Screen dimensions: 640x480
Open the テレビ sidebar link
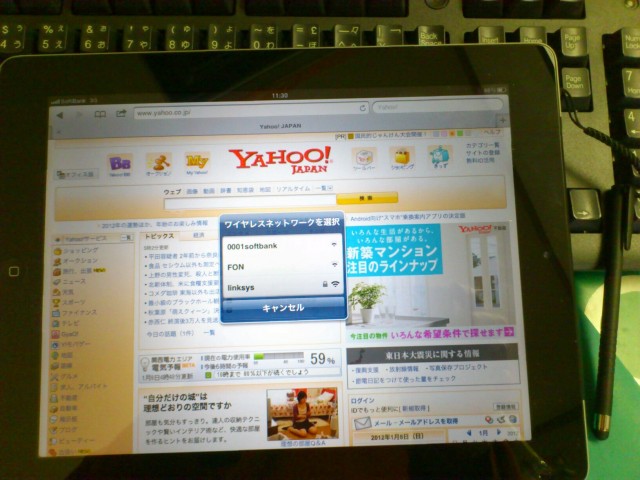pos(70,323)
